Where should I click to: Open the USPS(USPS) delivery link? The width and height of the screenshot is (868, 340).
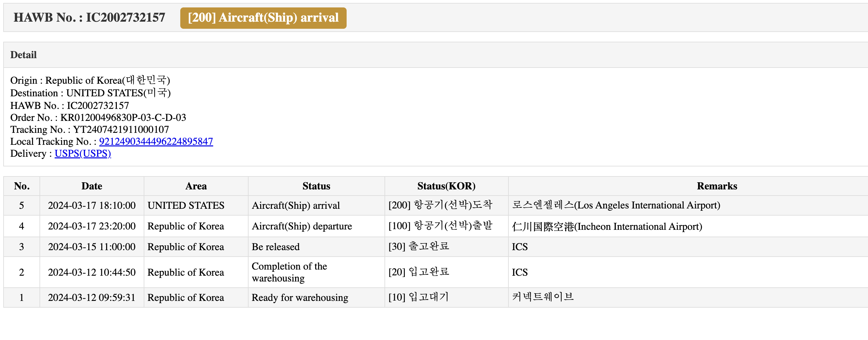(83, 154)
